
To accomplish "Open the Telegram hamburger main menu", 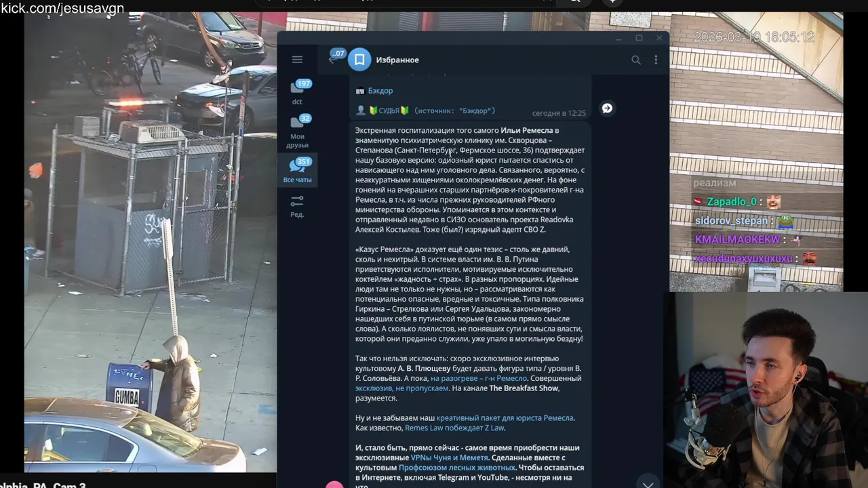I will click(297, 60).
